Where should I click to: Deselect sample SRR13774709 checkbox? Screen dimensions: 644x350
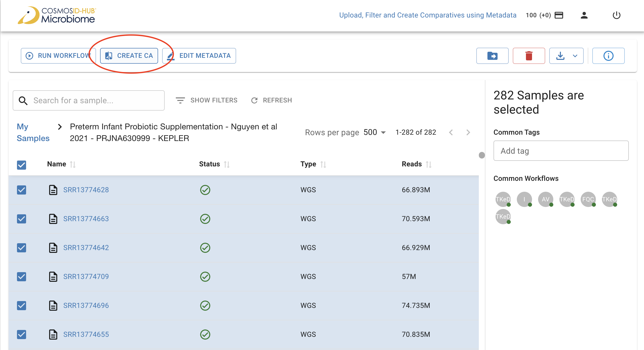click(x=22, y=277)
